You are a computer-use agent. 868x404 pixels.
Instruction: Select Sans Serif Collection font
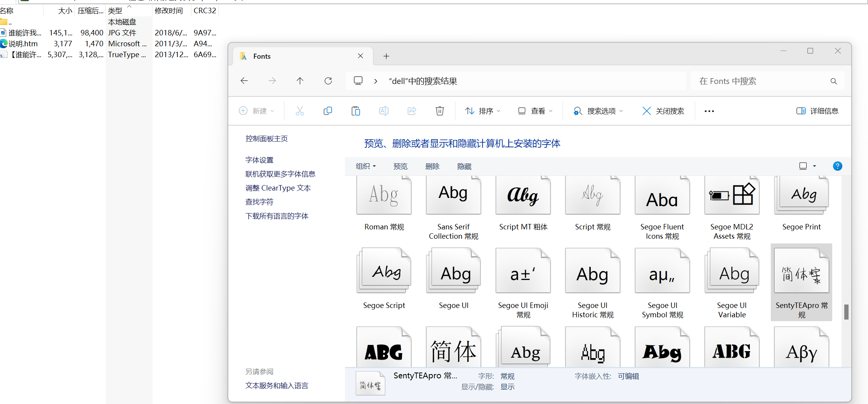pos(453,208)
